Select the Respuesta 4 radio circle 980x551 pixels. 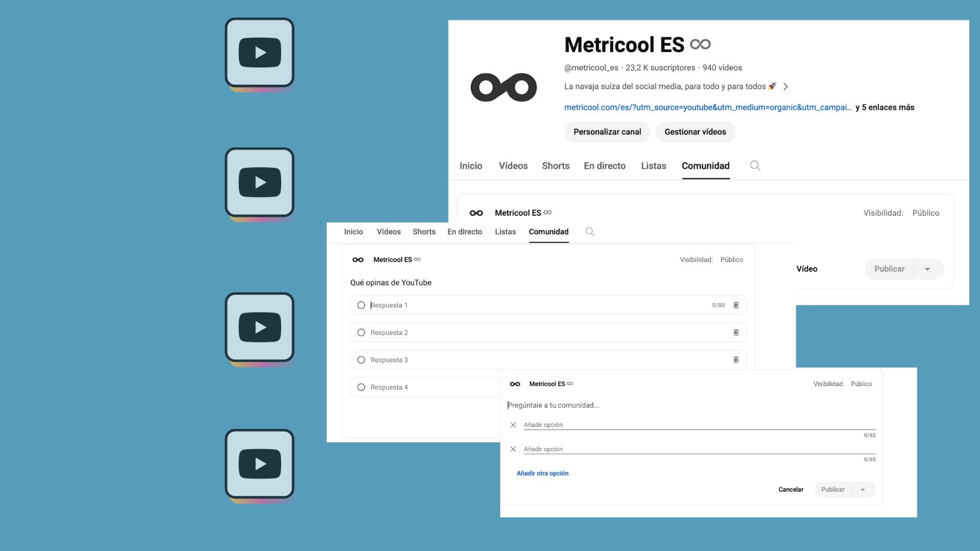pos(361,387)
